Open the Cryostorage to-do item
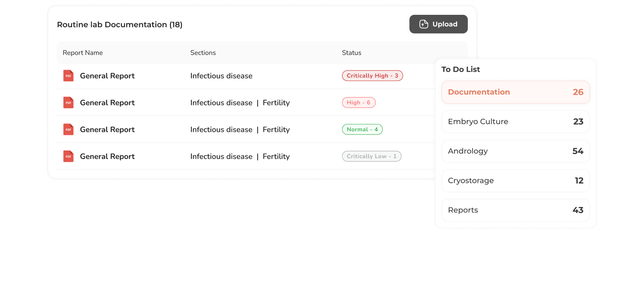The image size is (644, 290). (x=515, y=181)
